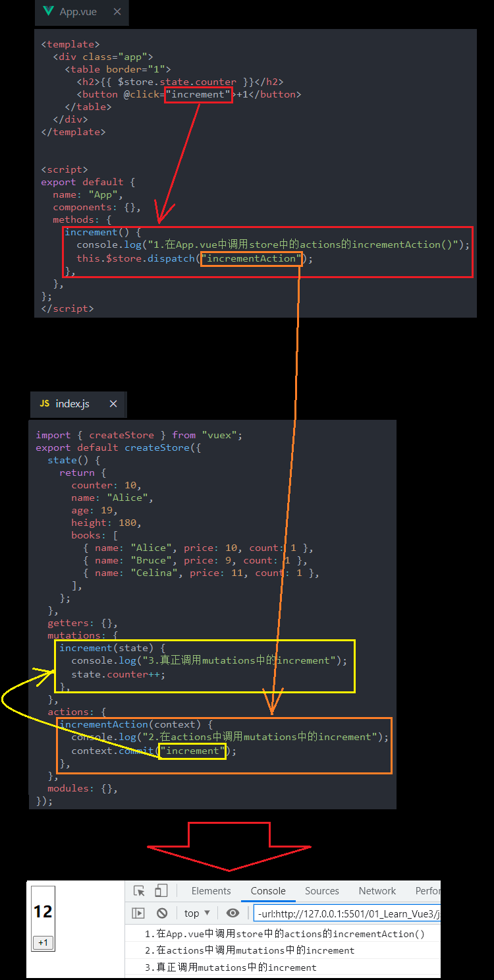Click the counter value 12 heading
494x980 pixels.
tap(43, 912)
